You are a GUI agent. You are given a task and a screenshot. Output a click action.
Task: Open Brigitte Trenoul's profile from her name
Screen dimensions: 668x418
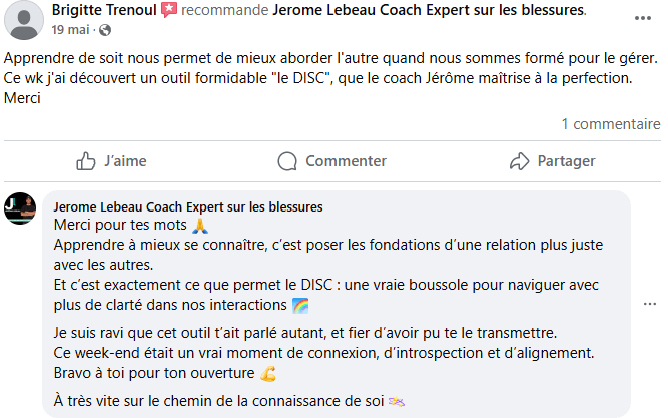[x=102, y=11]
